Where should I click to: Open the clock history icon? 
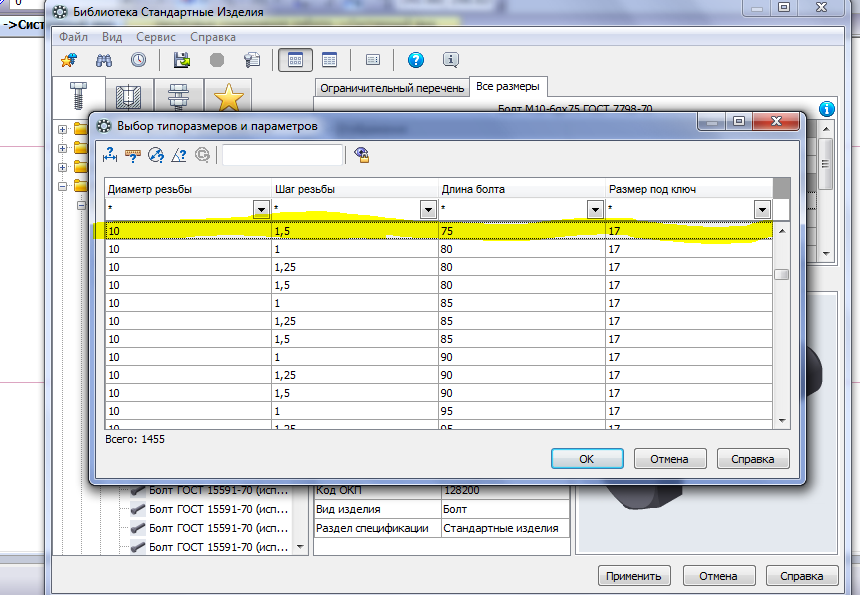pos(138,60)
